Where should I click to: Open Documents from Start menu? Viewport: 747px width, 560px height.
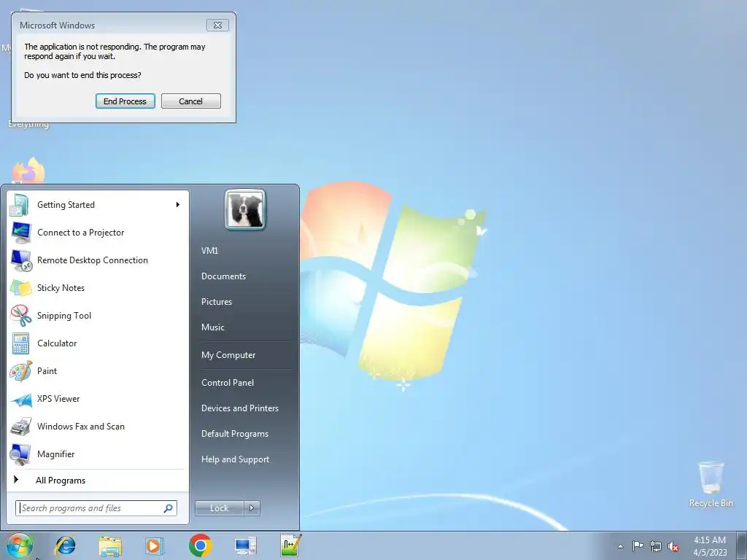click(x=223, y=276)
